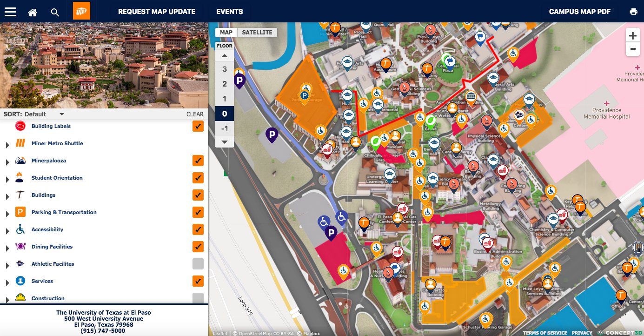This screenshot has width=644, height=336.
Task: Click the Minerpalooza mountain icon
Action: tap(20, 161)
